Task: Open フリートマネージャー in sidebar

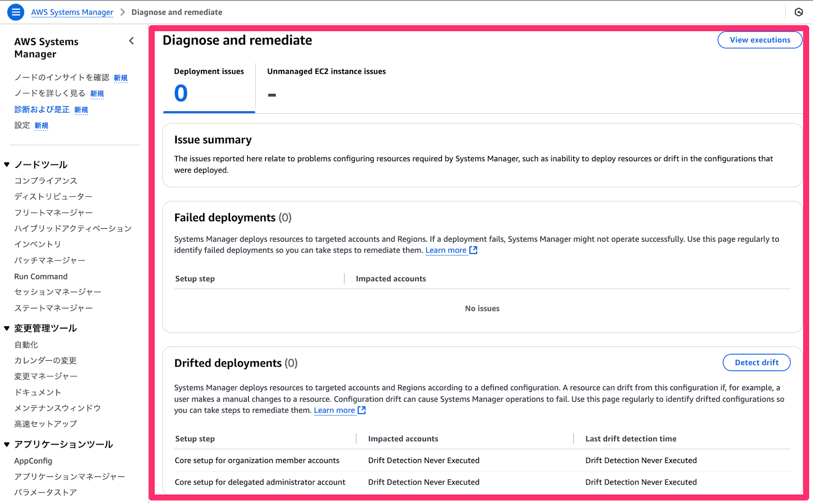Action: click(54, 213)
